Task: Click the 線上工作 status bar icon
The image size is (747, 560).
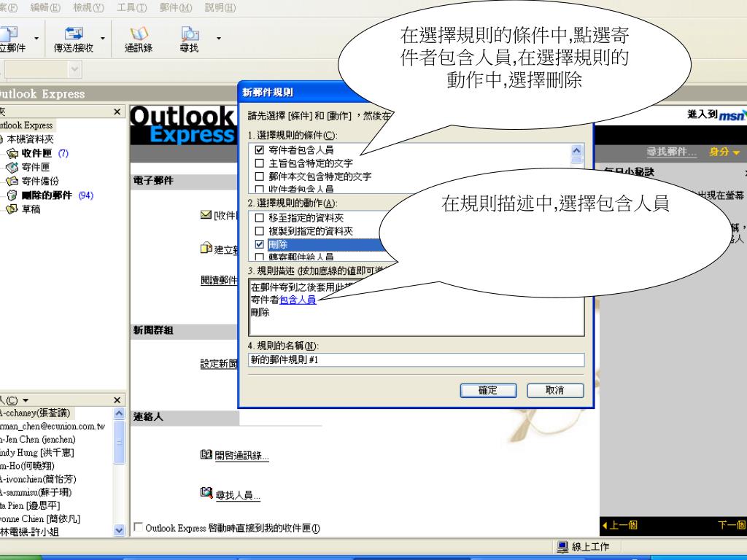Action: pyautogui.click(x=562, y=547)
